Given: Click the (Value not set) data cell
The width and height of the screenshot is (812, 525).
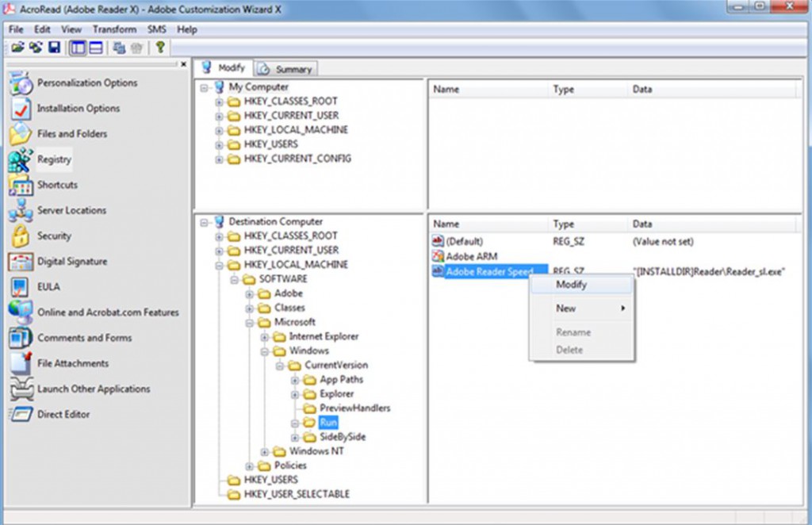Looking at the screenshot, I should [663, 242].
